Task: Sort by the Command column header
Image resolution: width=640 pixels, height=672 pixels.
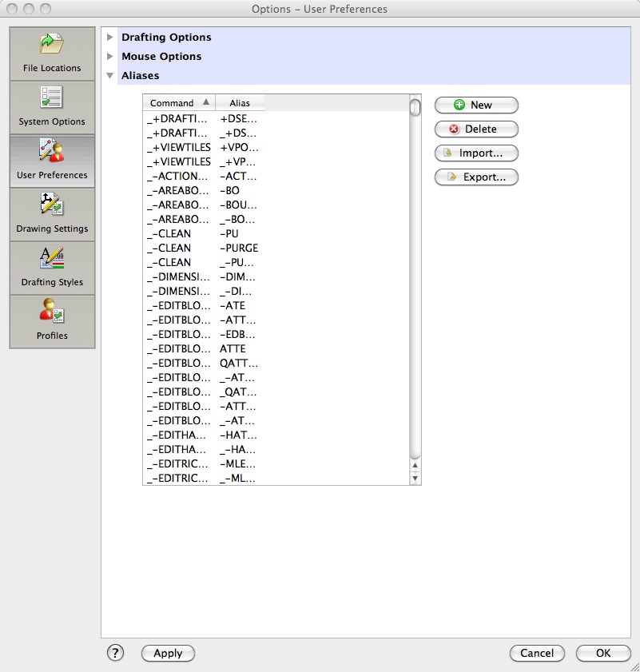Action: point(179,103)
